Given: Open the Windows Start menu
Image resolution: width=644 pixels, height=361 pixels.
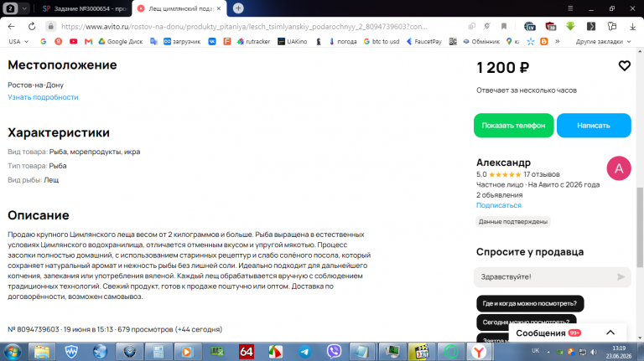Looking at the screenshot, I should tap(13, 352).
